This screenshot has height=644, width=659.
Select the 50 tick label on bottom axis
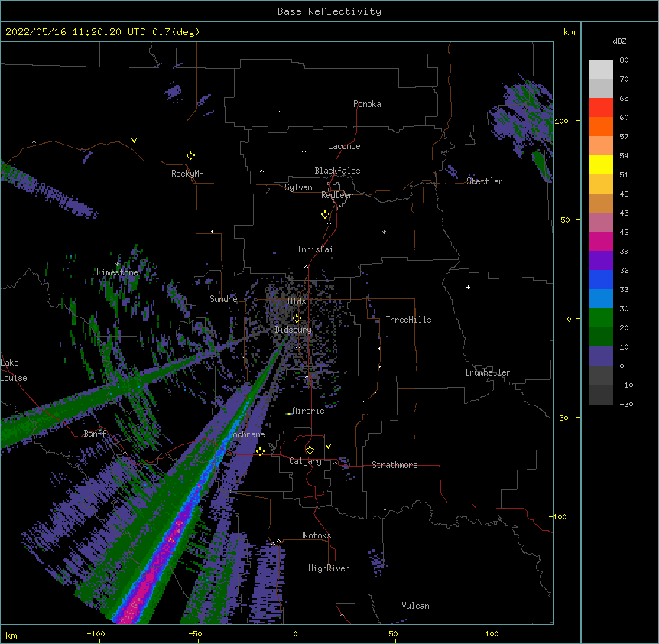(x=393, y=633)
